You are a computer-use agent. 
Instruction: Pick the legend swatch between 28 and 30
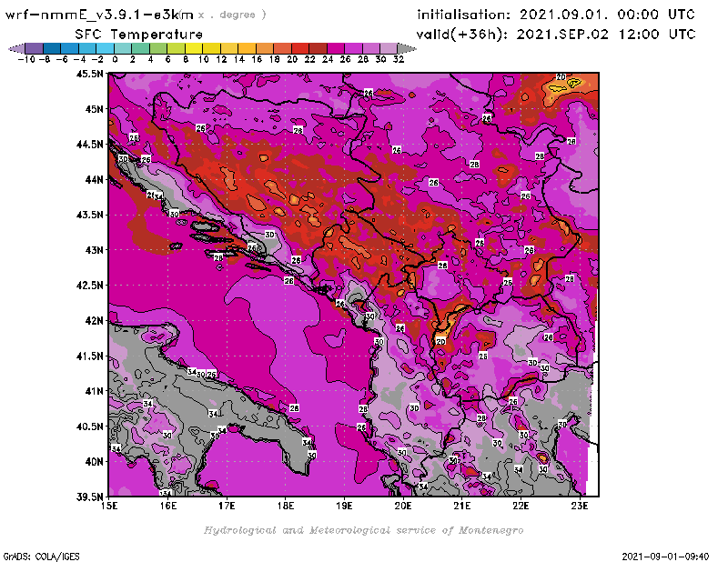click(370, 48)
